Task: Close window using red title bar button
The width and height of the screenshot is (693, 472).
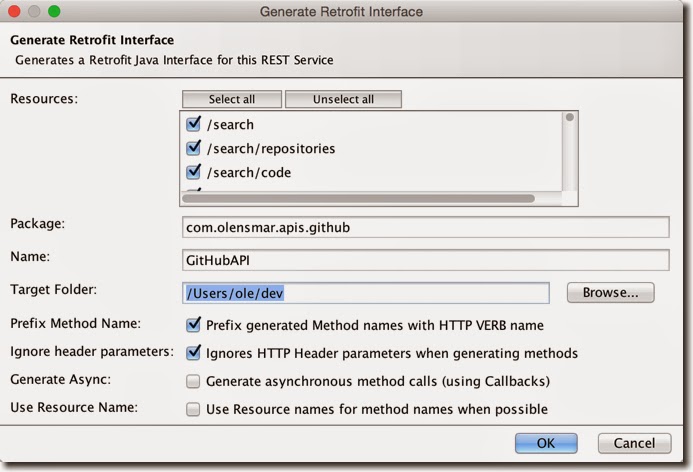Action: (x=14, y=11)
